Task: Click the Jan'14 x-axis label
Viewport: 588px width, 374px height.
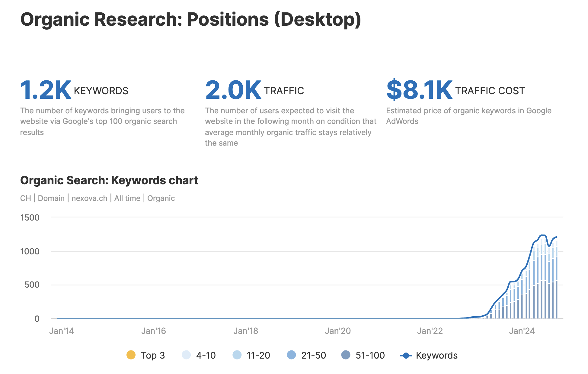Action: pos(62,331)
